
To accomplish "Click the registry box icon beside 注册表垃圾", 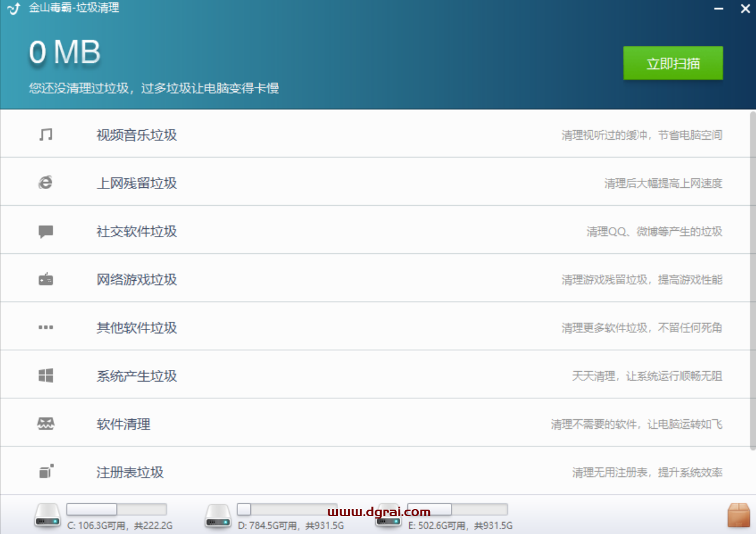I will pos(45,470).
